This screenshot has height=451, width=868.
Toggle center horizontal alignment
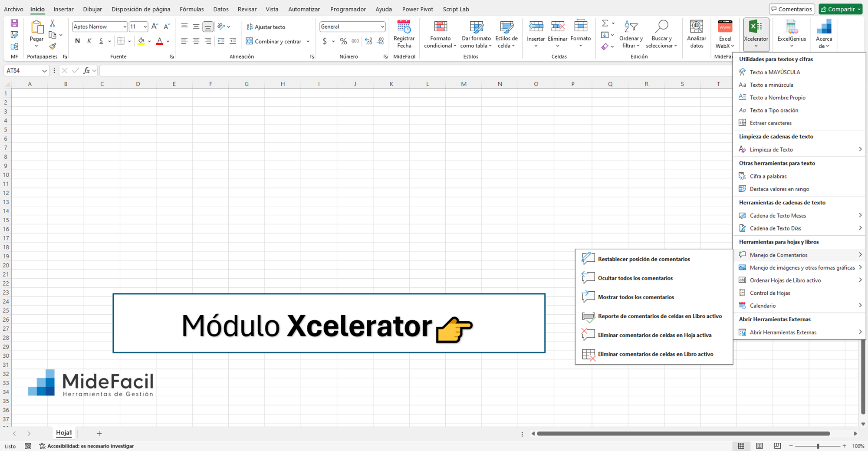tap(196, 41)
